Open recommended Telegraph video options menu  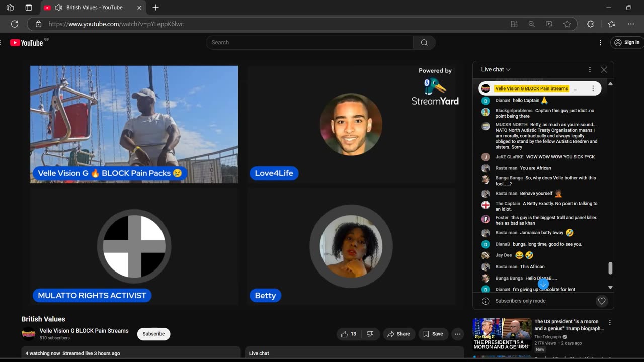[x=610, y=323]
